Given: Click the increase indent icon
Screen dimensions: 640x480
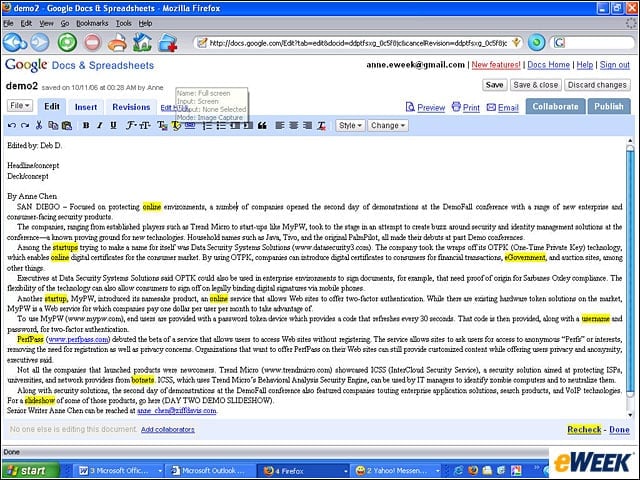Looking at the screenshot, I should tap(248, 126).
